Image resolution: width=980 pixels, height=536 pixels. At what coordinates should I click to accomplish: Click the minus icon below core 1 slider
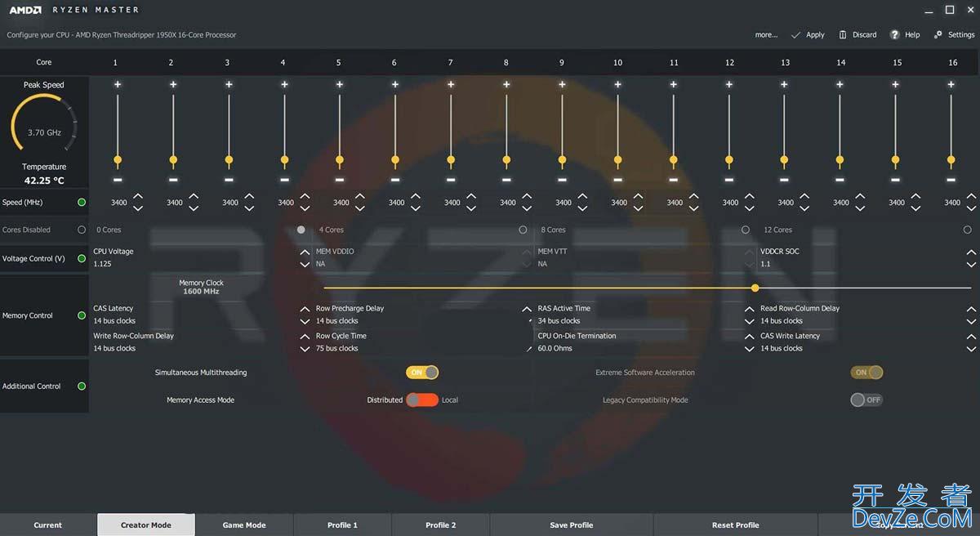tap(118, 179)
